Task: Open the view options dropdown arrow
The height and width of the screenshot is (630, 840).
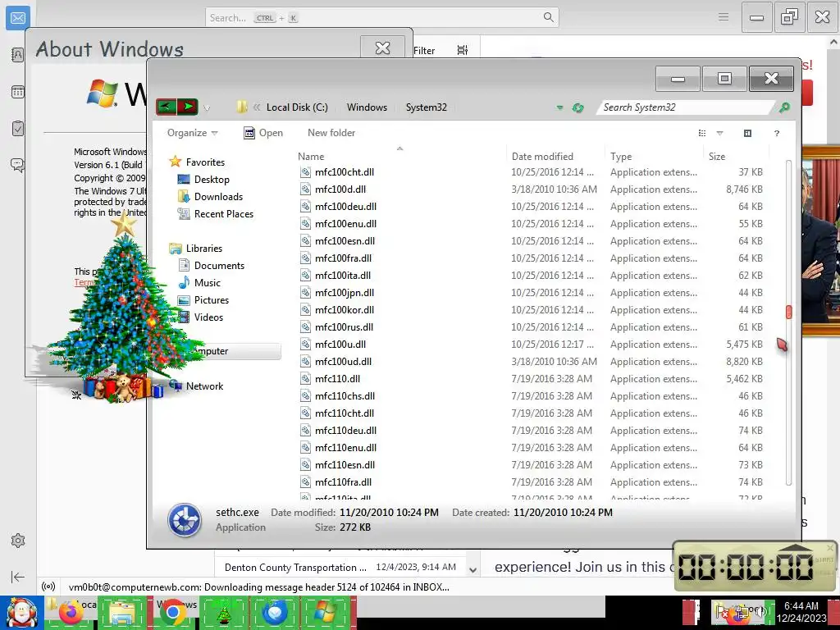Action: [719, 133]
